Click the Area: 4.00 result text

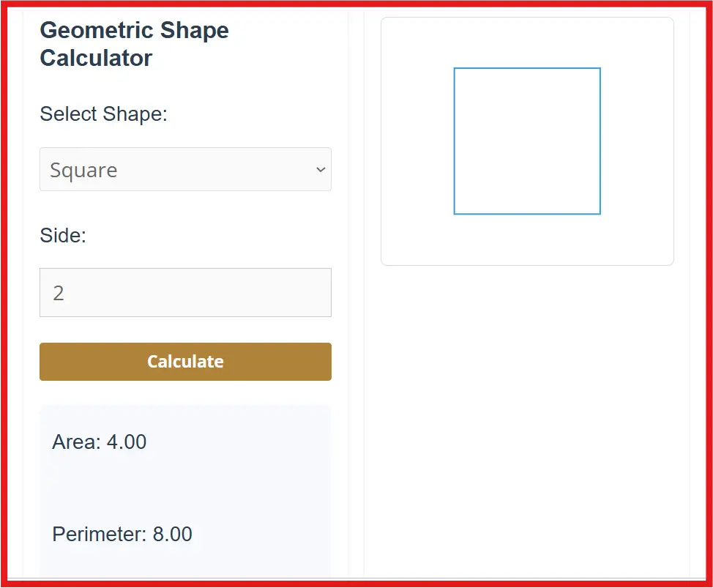[99, 442]
